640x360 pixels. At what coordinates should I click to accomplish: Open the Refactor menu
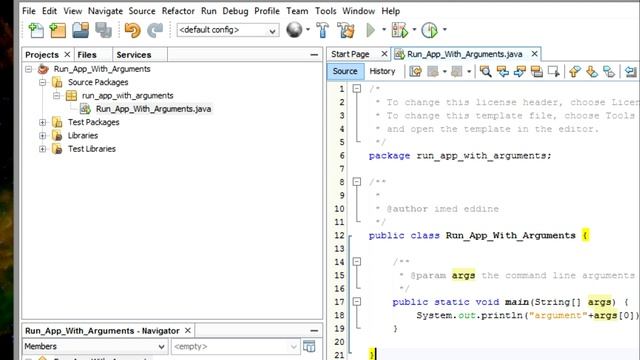(178, 11)
